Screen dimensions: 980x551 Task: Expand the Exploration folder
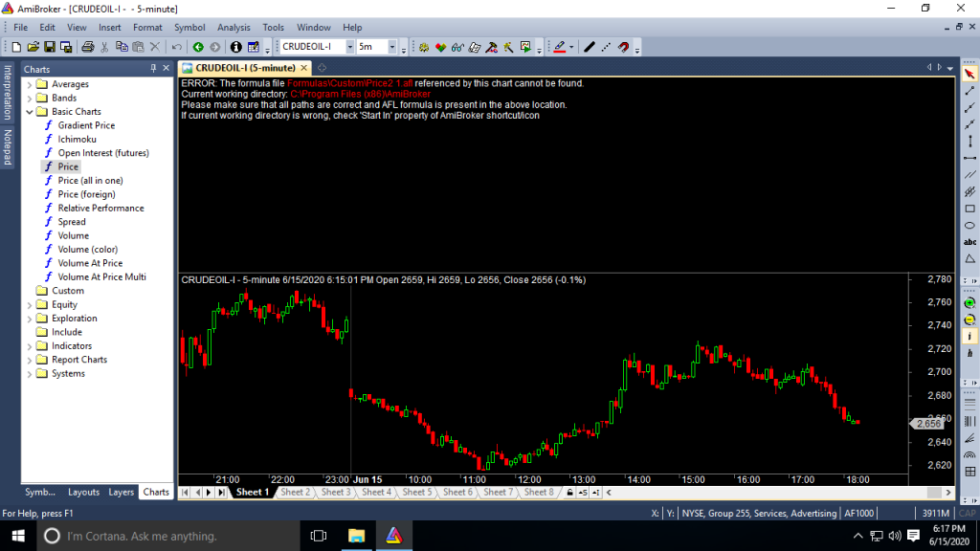tap(30, 319)
